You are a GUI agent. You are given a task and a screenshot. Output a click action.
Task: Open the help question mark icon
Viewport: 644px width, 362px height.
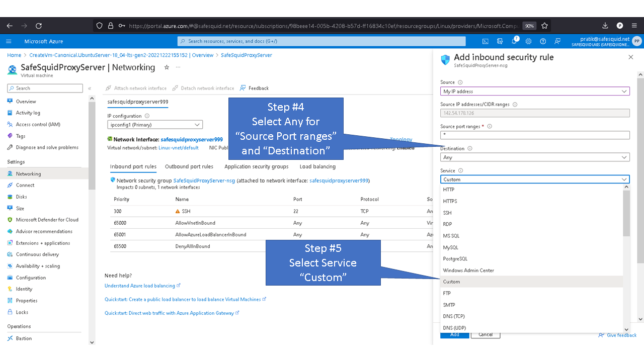point(543,41)
